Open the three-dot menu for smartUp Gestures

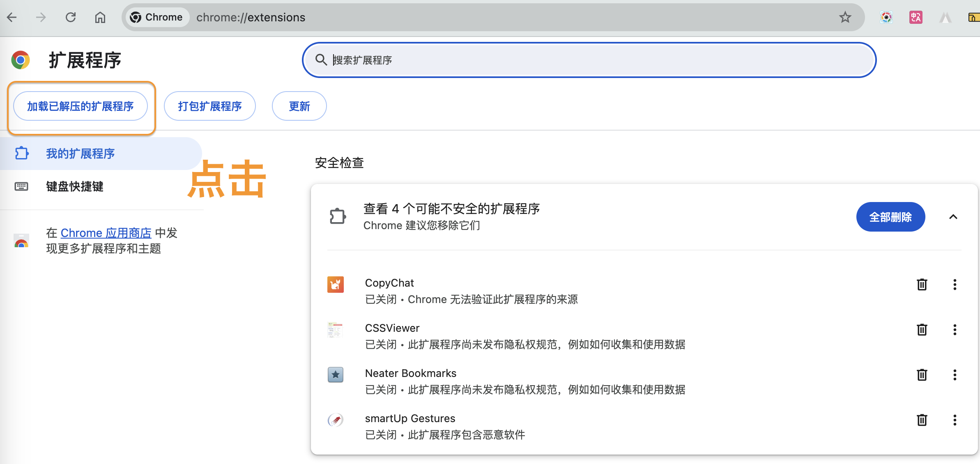tap(955, 420)
